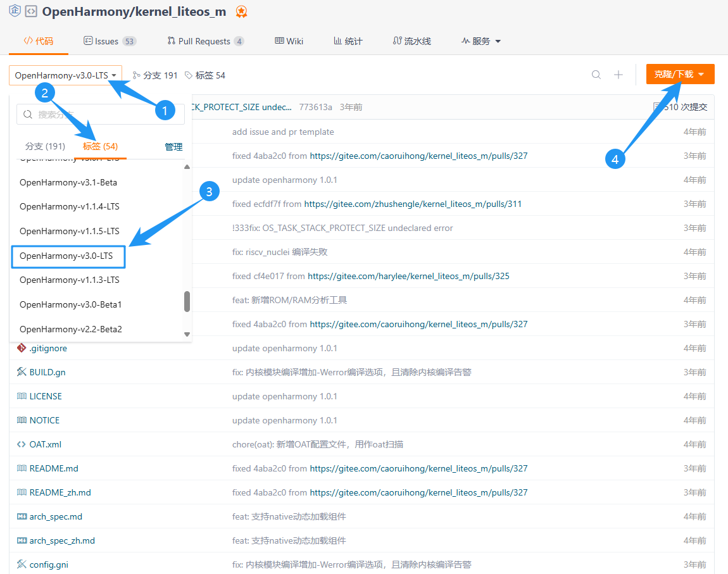This screenshot has height=574, width=728.
Task: Select tag OpenHarmony-v3.1-Beta
Action: [x=68, y=182]
